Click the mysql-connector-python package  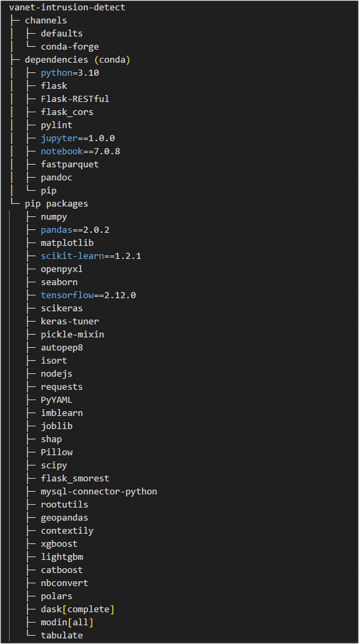click(99, 491)
